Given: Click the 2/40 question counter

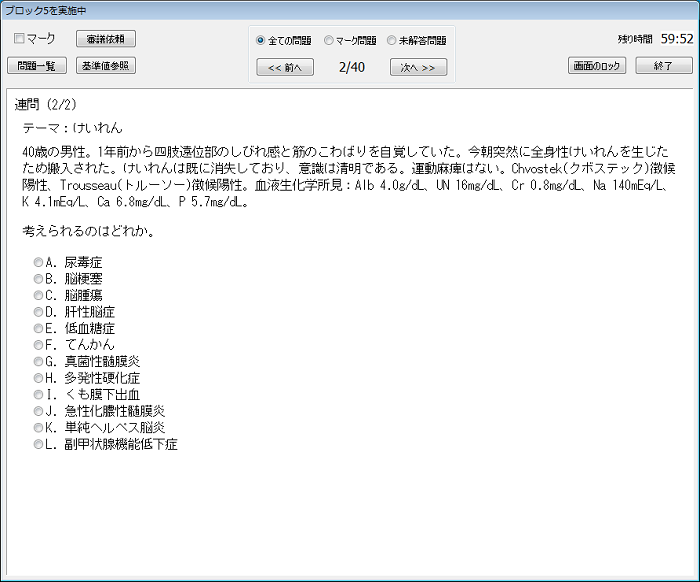Looking at the screenshot, I should [352, 67].
